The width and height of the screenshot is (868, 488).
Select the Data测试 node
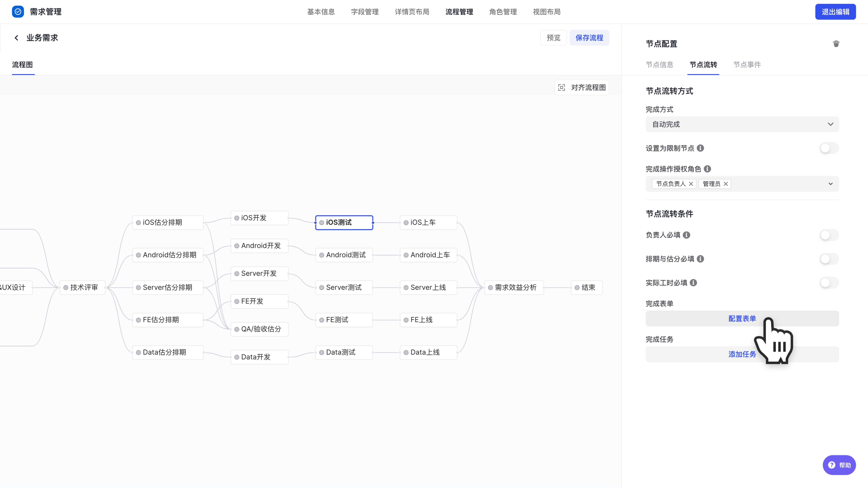pyautogui.click(x=344, y=353)
